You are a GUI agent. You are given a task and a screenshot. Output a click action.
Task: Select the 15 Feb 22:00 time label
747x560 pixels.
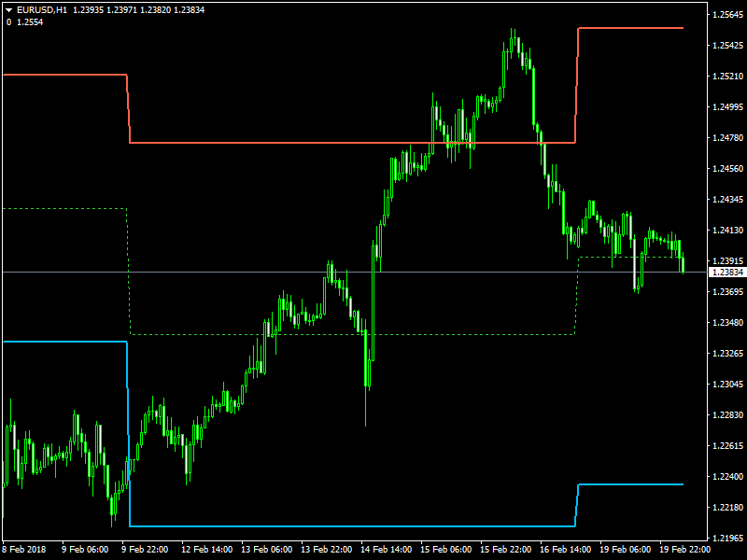click(506, 550)
